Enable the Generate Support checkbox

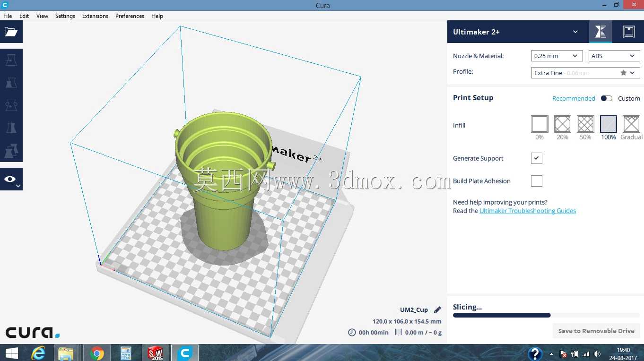[537, 158]
